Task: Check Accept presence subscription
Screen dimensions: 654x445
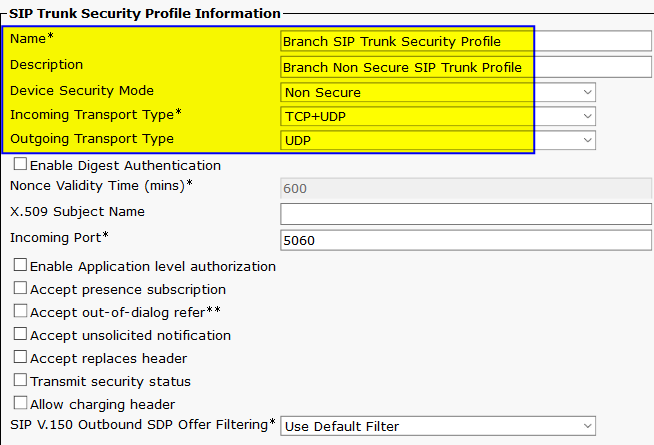Action: [20, 288]
